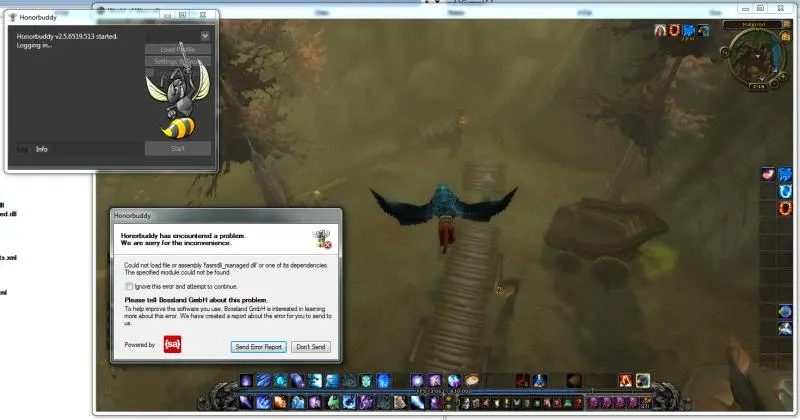The width and height of the screenshot is (800, 420).
Task: Click the red {sa} SmartAssembly logo
Action: coord(172,344)
